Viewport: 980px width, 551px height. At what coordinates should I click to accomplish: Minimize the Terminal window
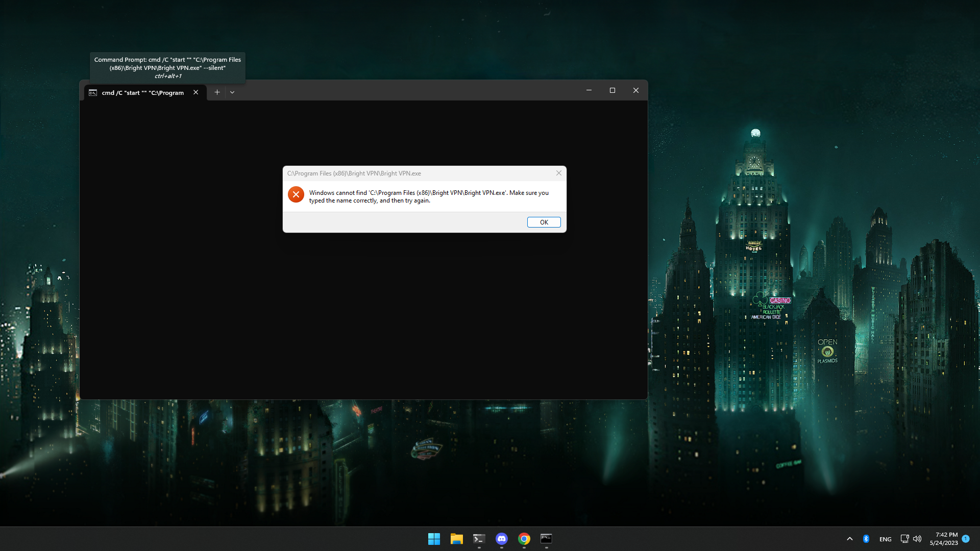pos(589,90)
